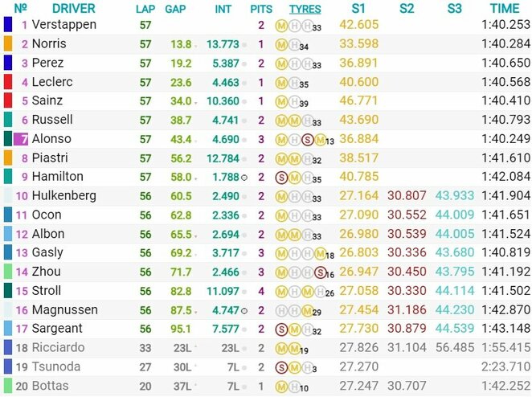This screenshot has height=397, width=532.
Task: Click Leclerc's red team colour bar
Action: (8, 82)
